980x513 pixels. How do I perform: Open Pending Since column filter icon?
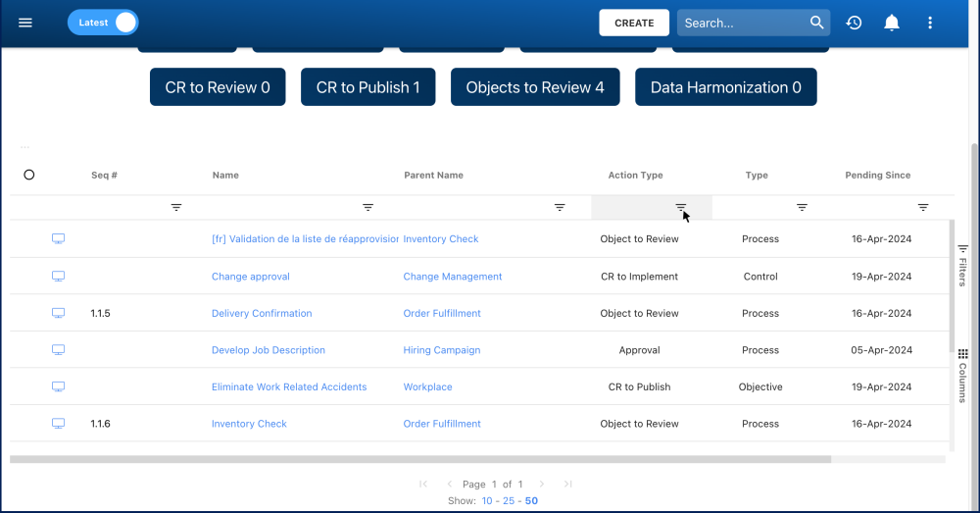click(x=923, y=207)
